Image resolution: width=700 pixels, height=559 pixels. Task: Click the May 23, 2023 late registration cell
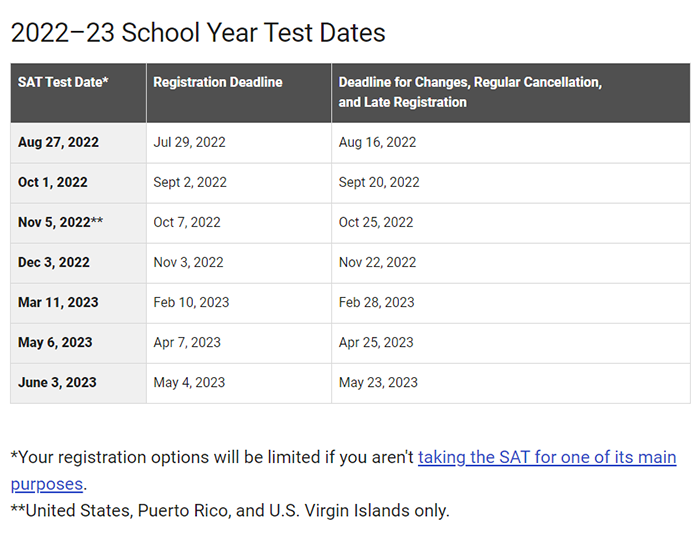(378, 382)
